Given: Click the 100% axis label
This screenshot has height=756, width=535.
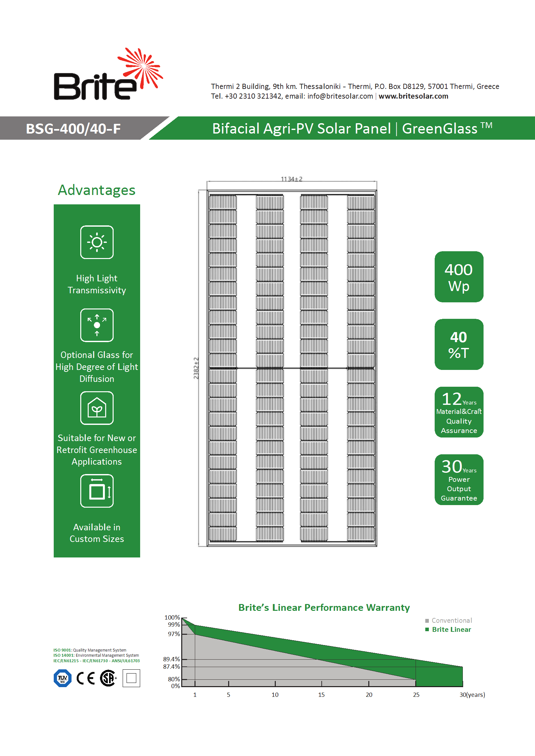Looking at the screenshot, I should click(x=172, y=617).
